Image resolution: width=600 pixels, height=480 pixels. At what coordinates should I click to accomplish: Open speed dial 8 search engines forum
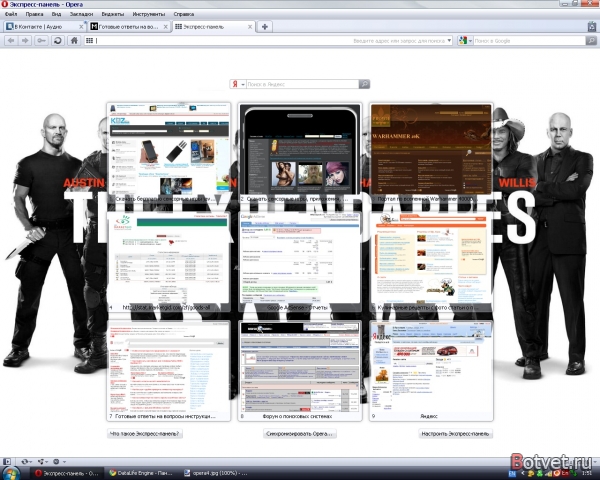tap(300, 371)
